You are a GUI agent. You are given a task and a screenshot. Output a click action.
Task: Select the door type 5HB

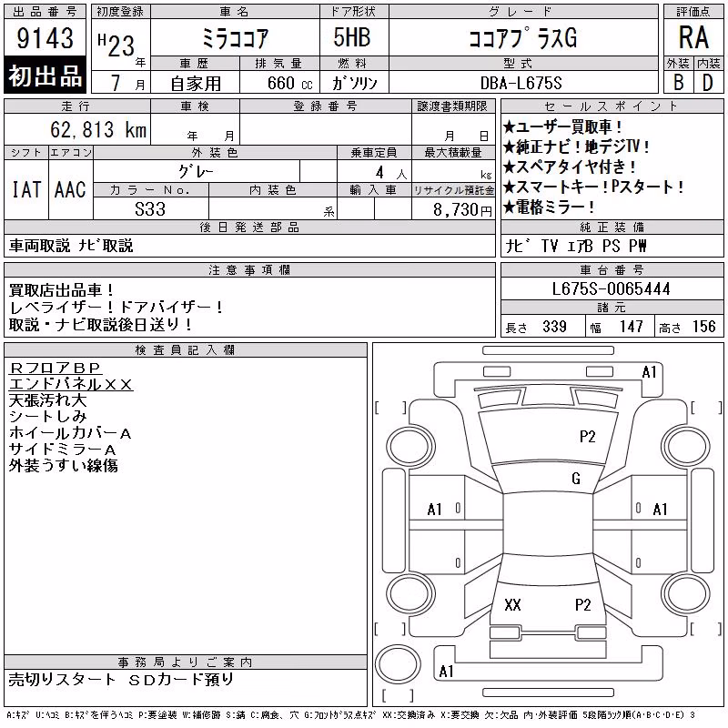click(x=352, y=37)
